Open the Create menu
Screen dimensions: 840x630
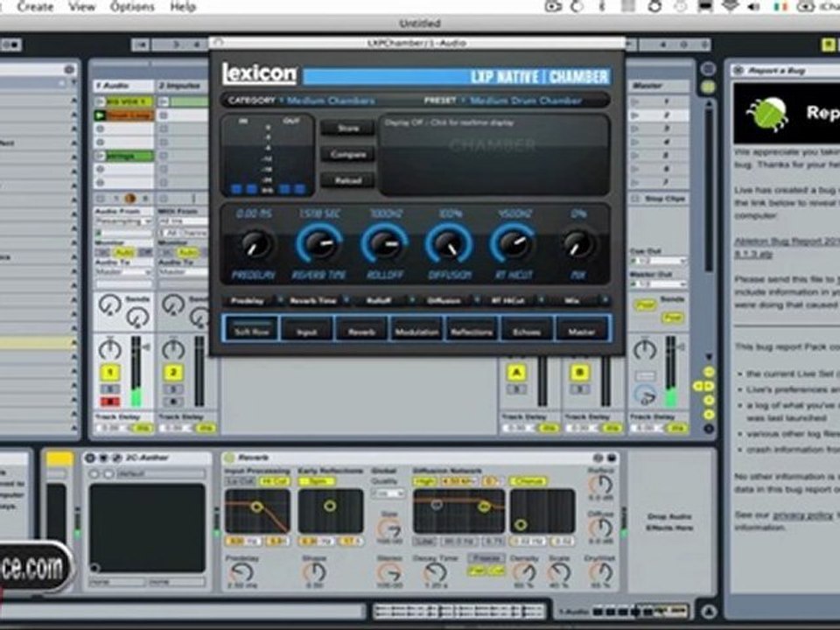coord(35,7)
